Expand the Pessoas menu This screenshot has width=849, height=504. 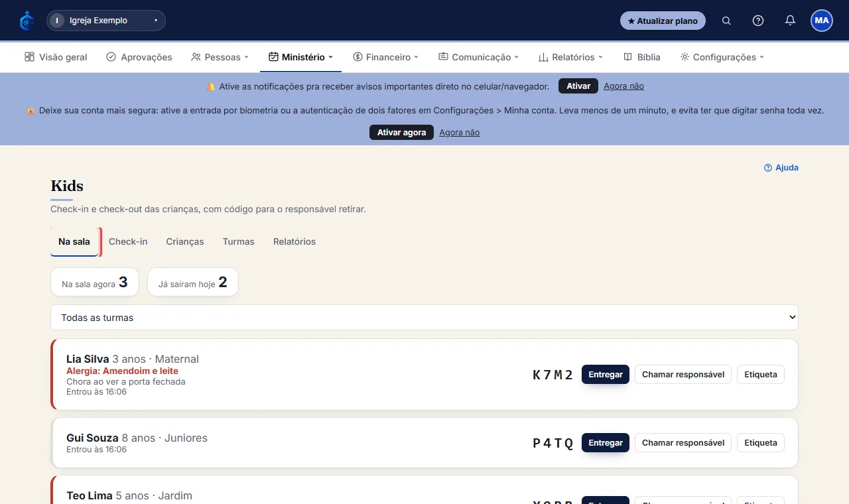click(220, 57)
